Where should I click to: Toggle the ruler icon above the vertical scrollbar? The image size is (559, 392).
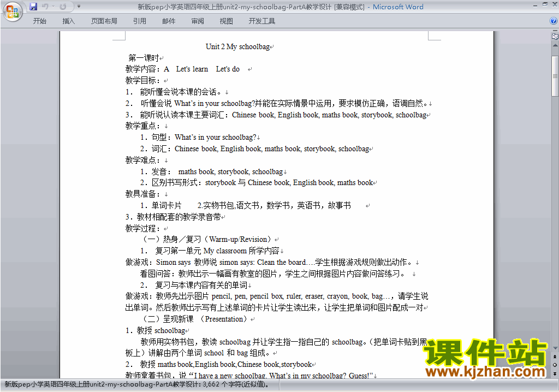click(555, 37)
